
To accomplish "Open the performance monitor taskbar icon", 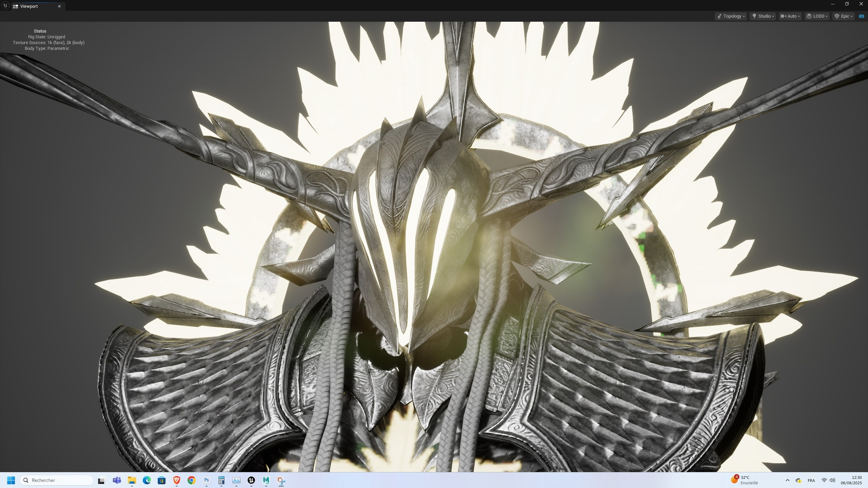I will [x=236, y=480].
